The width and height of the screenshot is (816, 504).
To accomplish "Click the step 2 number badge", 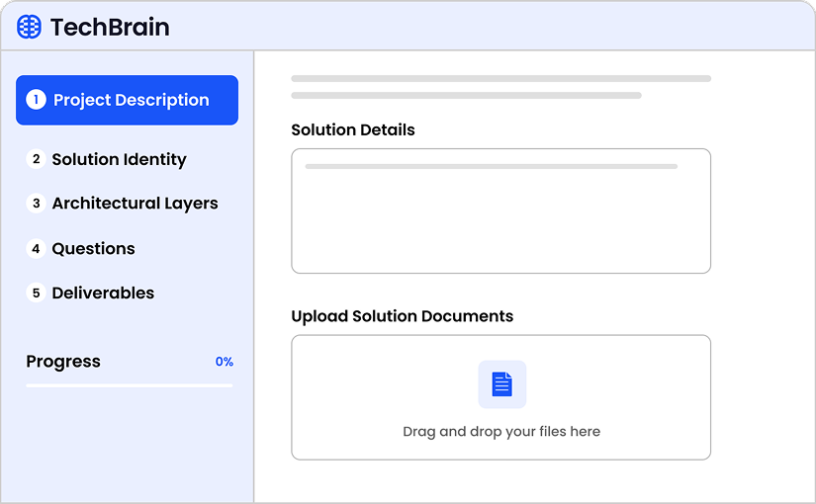I will pyautogui.click(x=37, y=159).
